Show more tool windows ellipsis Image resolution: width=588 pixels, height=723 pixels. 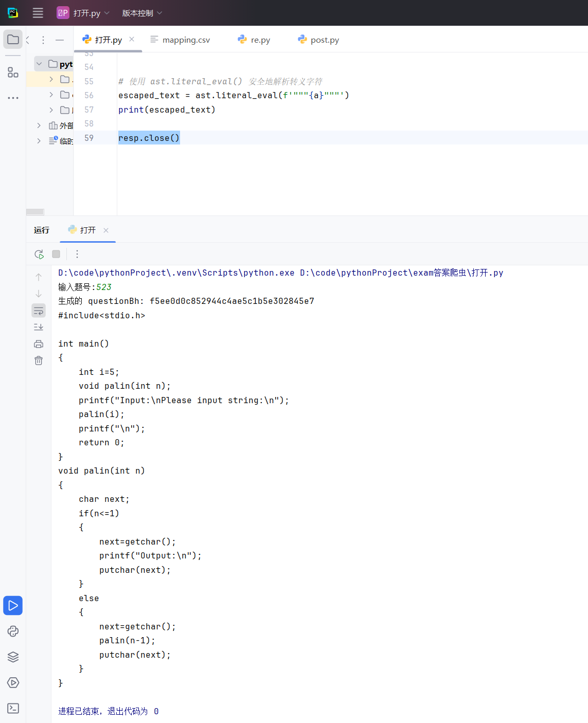13,98
